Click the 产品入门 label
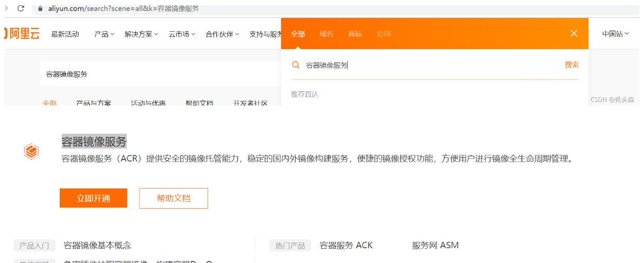The image size is (644, 263). [x=34, y=246]
